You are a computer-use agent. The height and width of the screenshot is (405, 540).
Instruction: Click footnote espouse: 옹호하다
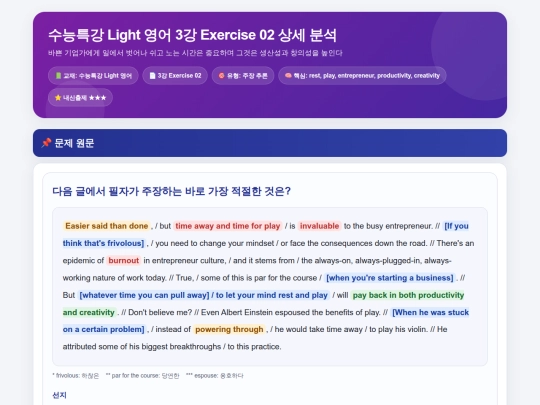215,375
